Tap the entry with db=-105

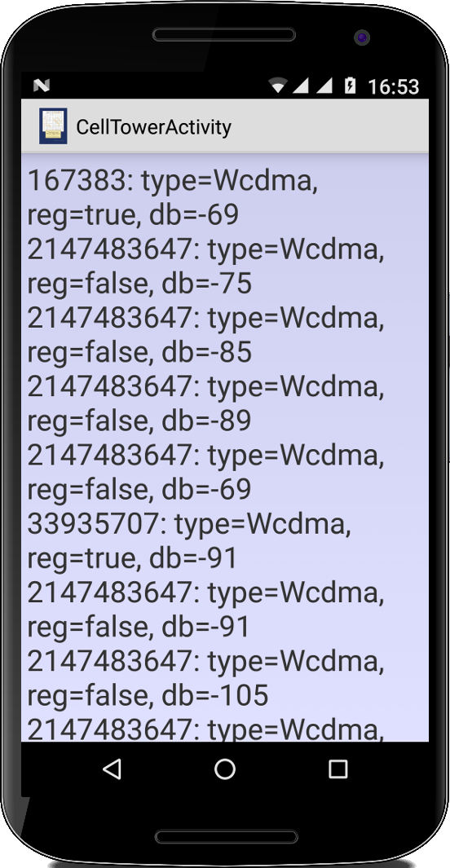[x=206, y=678]
